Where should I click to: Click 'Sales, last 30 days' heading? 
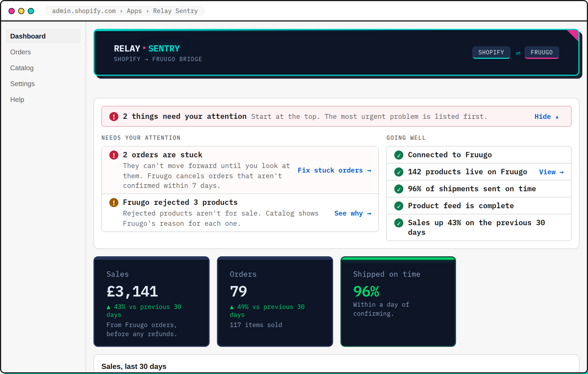click(x=134, y=366)
